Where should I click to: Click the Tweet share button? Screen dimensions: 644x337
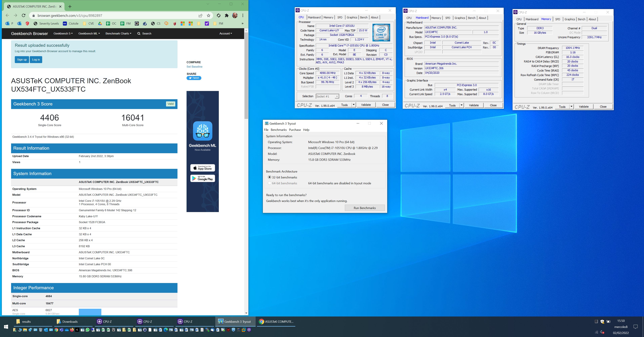(194, 78)
